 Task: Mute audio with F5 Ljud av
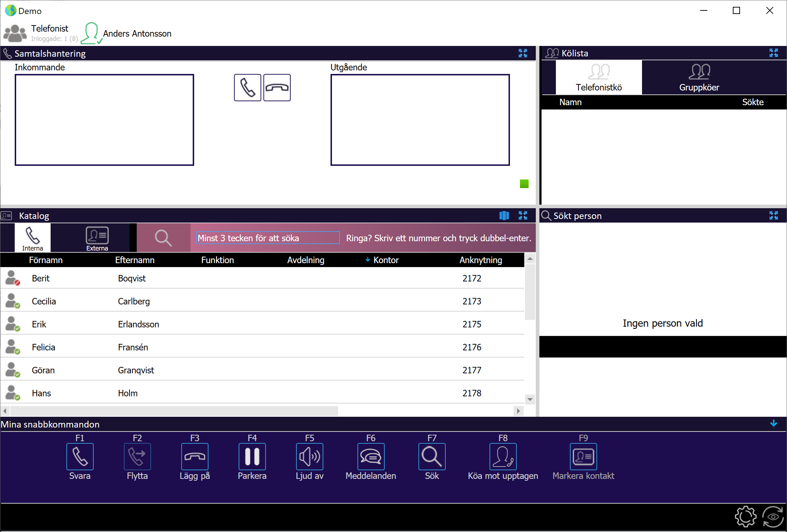309,456
